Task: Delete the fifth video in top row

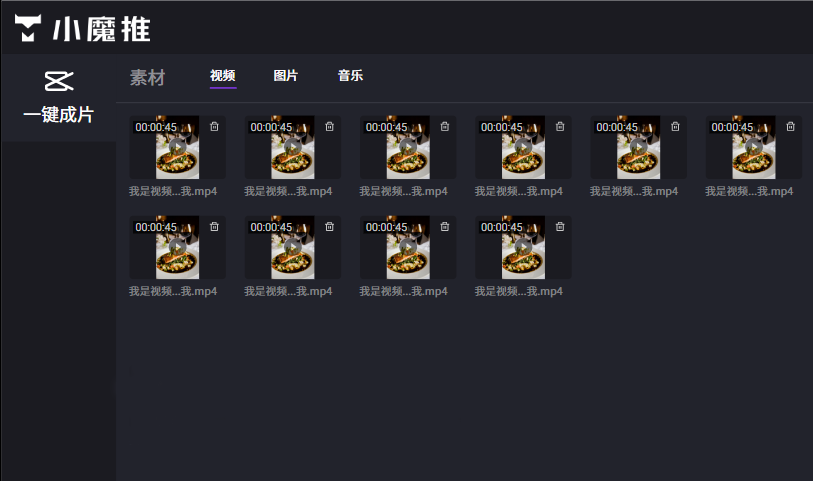Action: pos(675,127)
